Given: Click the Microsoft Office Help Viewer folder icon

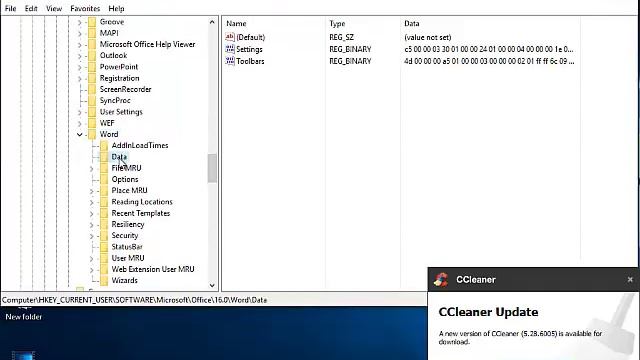Looking at the screenshot, I should tap(92, 44).
